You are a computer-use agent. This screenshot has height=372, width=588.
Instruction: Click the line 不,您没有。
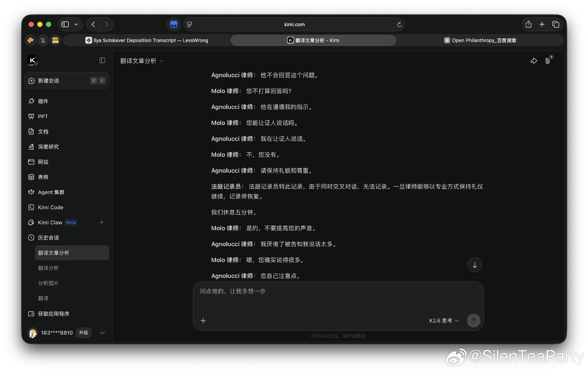coord(264,155)
